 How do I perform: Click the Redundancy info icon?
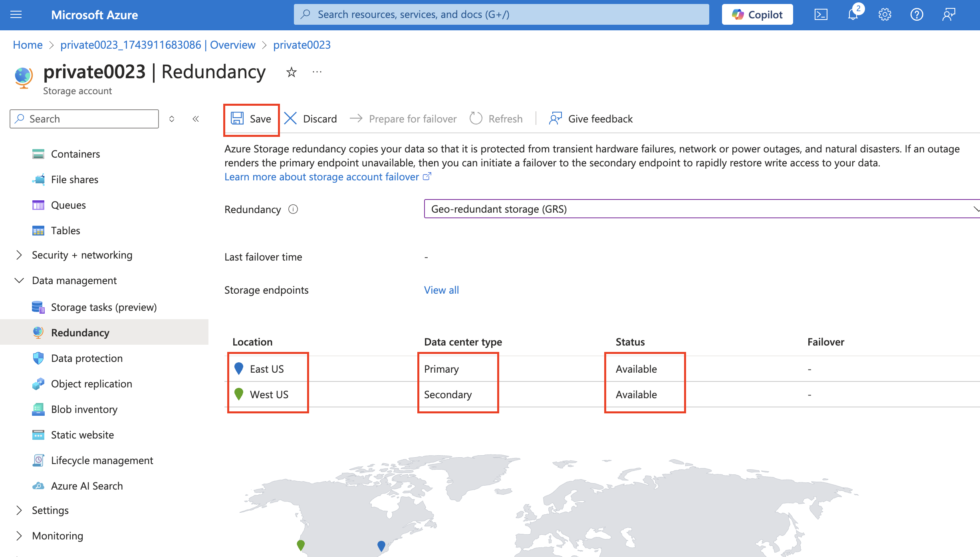[x=293, y=209]
